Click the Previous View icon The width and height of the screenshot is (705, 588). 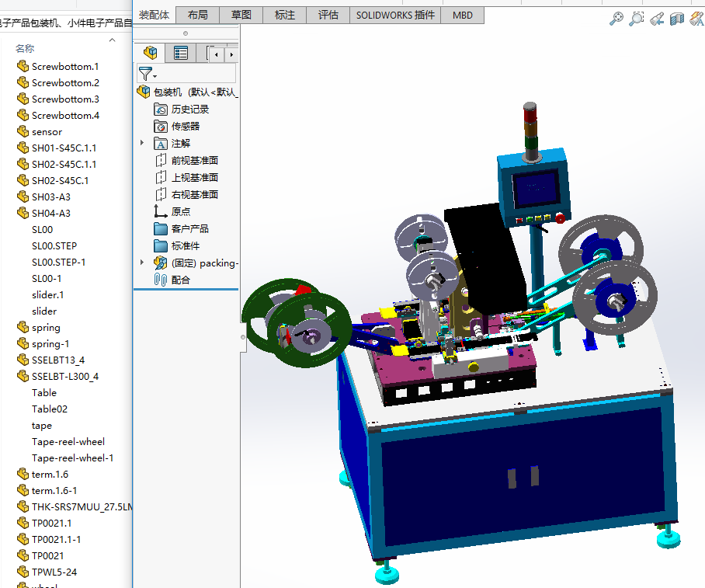(x=656, y=19)
